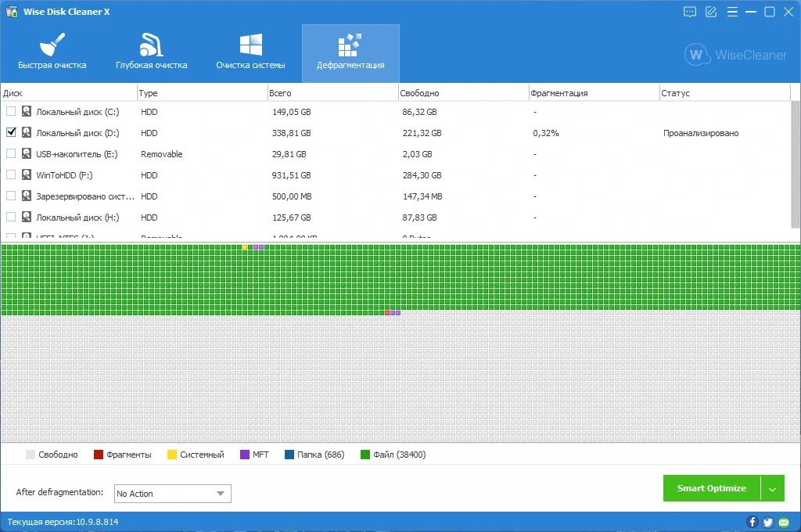Click the red Фрагменты legend swatch

[x=99, y=455]
